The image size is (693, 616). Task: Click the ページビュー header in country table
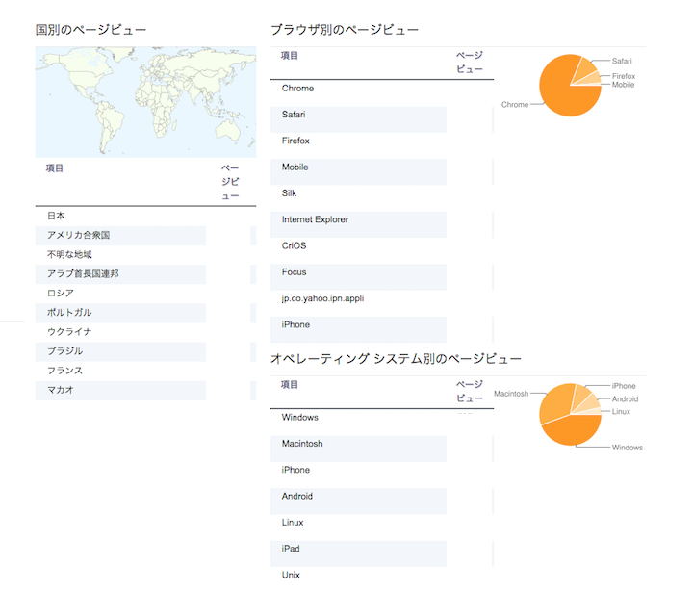tap(230, 182)
